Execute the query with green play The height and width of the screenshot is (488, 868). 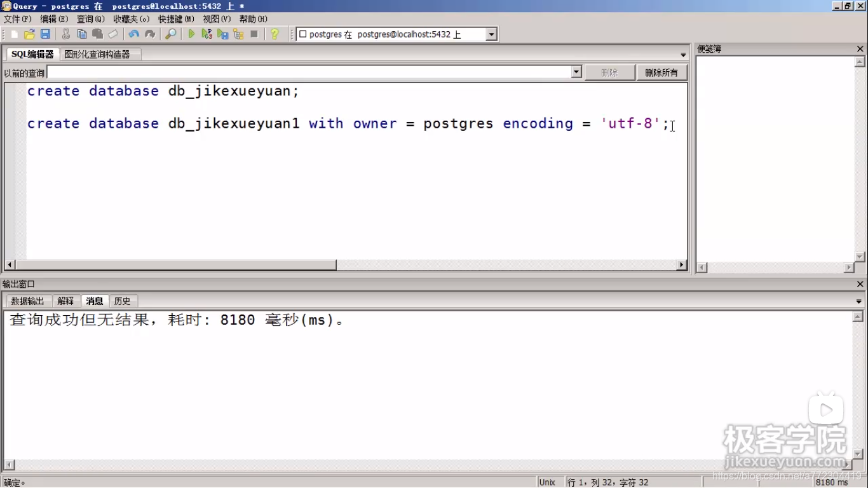pos(191,34)
